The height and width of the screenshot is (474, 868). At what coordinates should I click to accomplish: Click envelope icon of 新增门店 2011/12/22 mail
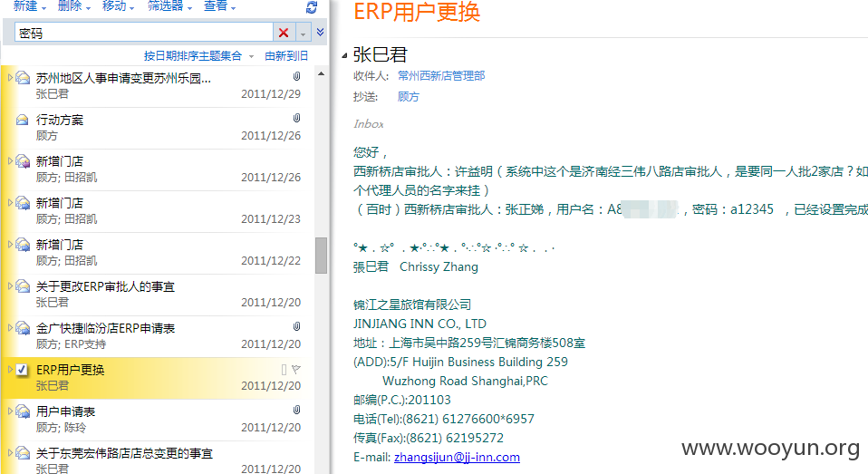23,244
